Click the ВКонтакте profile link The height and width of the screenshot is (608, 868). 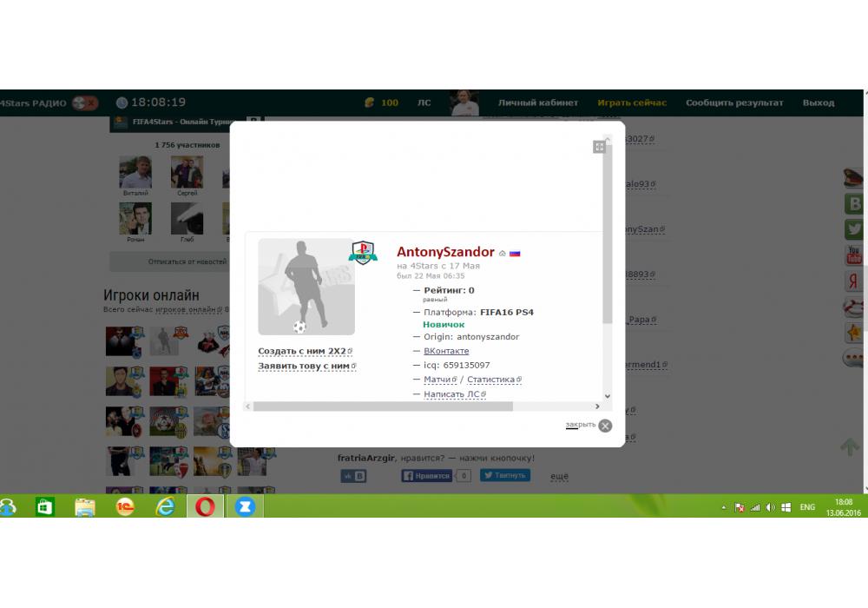point(446,351)
